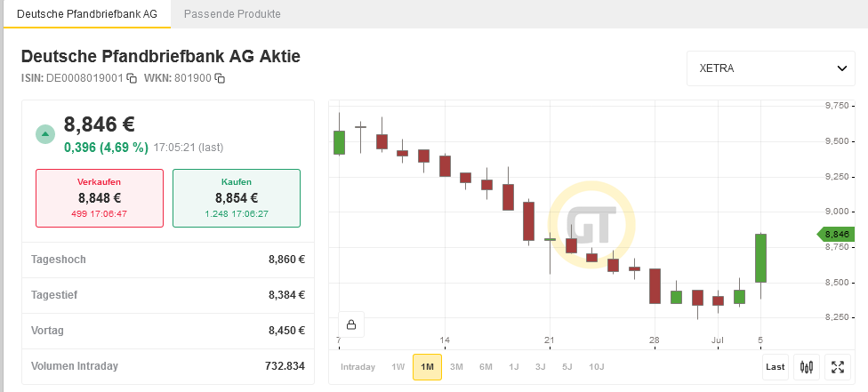Open the chart in fullscreen mode
This screenshot has height=392, width=868.
coord(836,366)
